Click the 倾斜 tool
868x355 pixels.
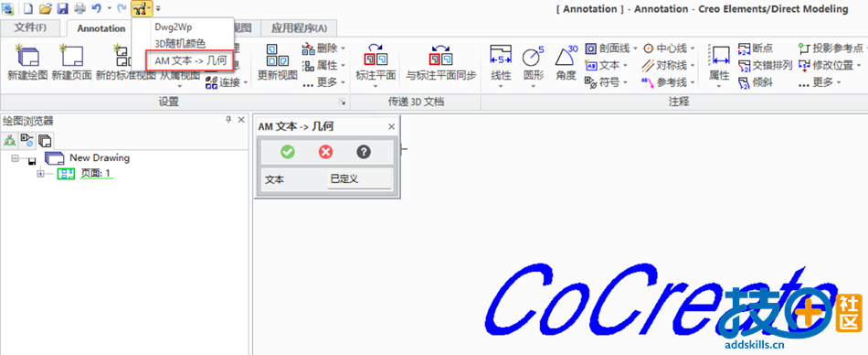[x=756, y=82]
